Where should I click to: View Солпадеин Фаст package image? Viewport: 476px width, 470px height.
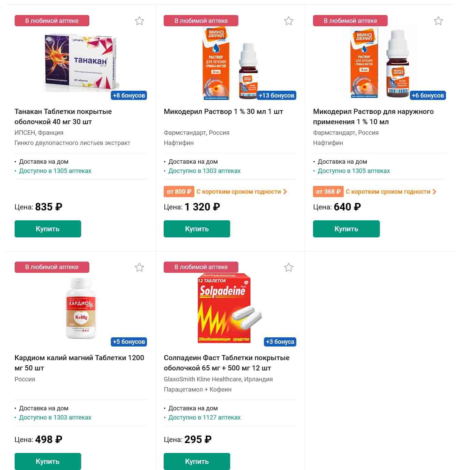pos(229,308)
